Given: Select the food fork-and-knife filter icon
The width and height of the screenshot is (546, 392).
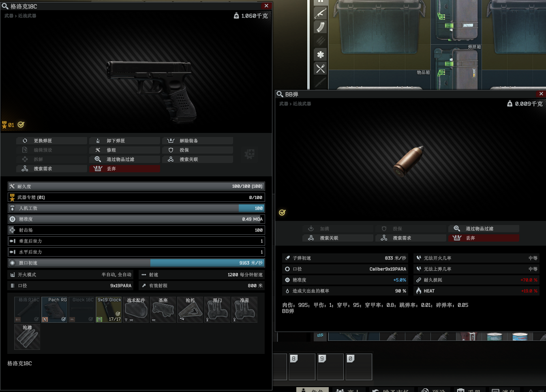Looking at the screenshot, I should [x=321, y=69].
